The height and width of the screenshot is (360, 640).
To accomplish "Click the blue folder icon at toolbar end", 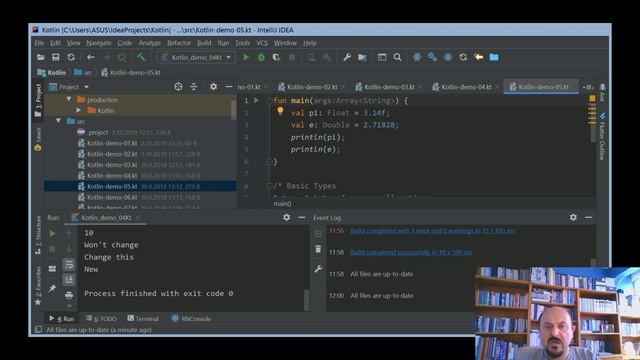I will 494,58.
